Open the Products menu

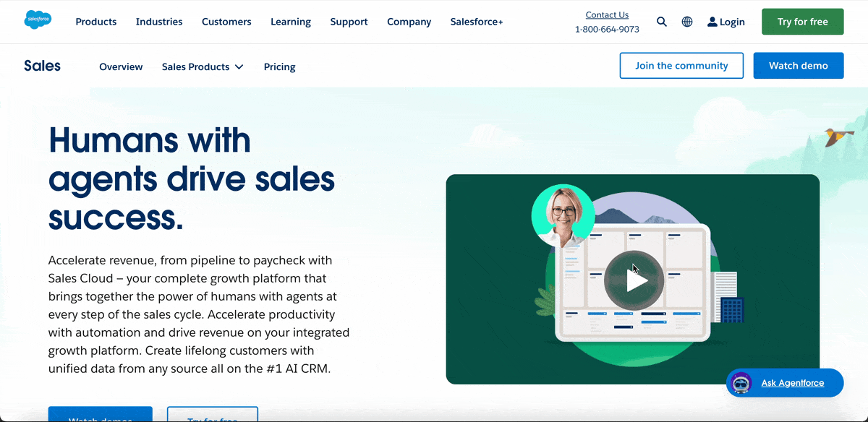pyautogui.click(x=96, y=22)
